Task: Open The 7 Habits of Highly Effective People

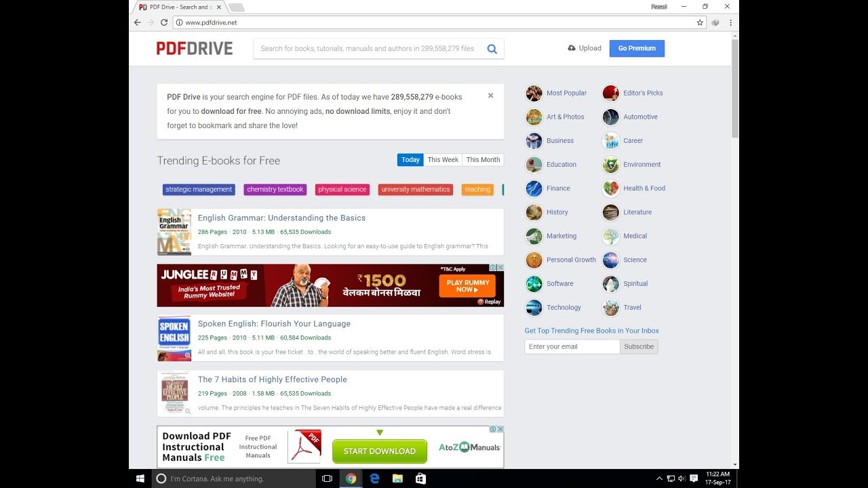Action: [272, 380]
